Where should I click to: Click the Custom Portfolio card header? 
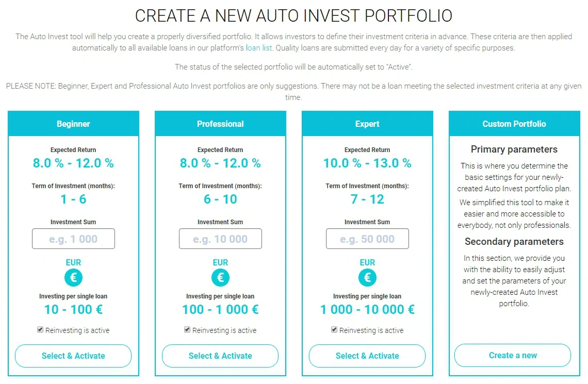(515, 124)
